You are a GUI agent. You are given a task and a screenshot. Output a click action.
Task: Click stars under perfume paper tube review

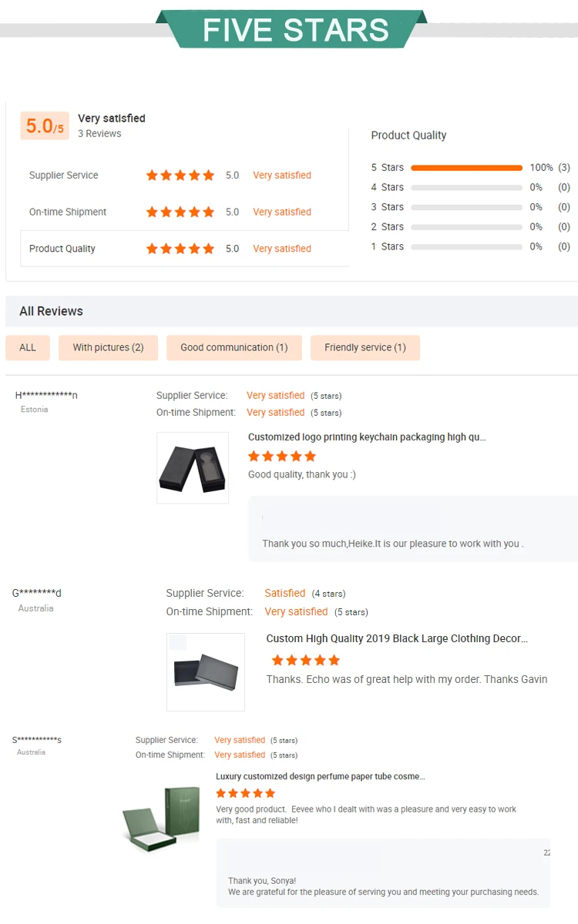pos(246,793)
